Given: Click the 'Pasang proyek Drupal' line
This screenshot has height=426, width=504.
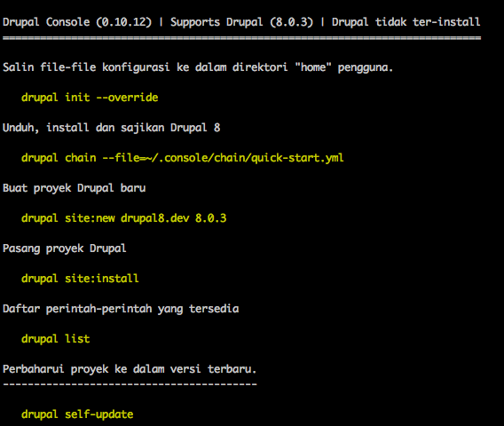Looking at the screenshot, I should [x=65, y=248].
